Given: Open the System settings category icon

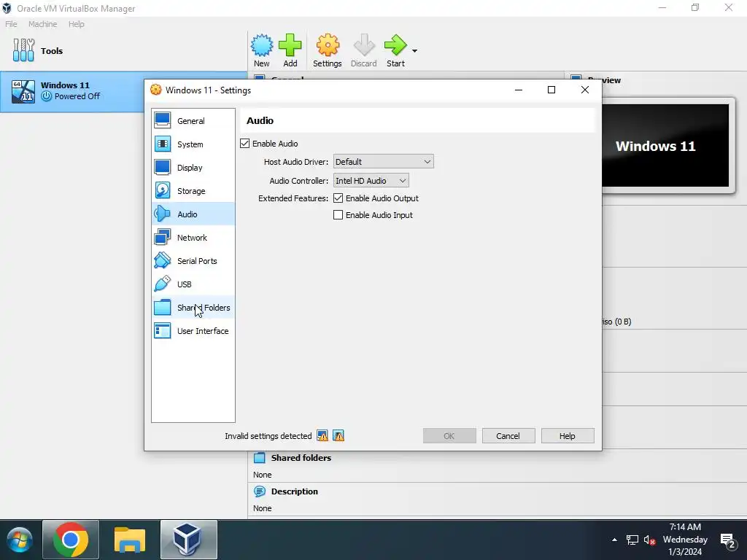Looking at the screenshot, I should tap(163, 144).
